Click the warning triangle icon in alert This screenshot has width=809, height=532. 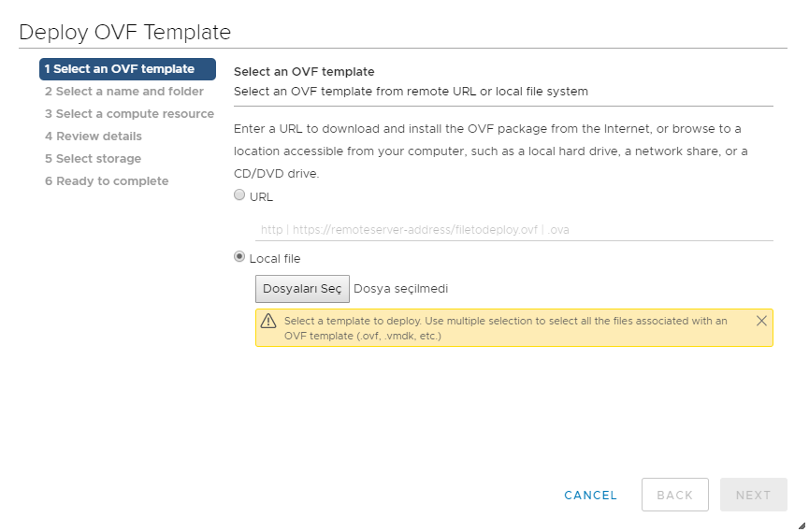[x=268, y=321]
